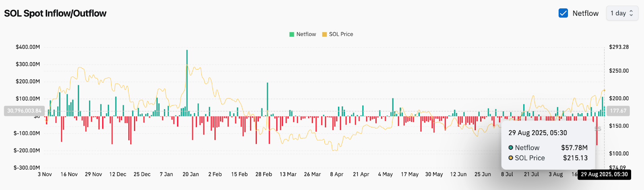Screen dimensions: 644x190
Task: Click the "3 Nov" x-axis date label
Action: 45,174
